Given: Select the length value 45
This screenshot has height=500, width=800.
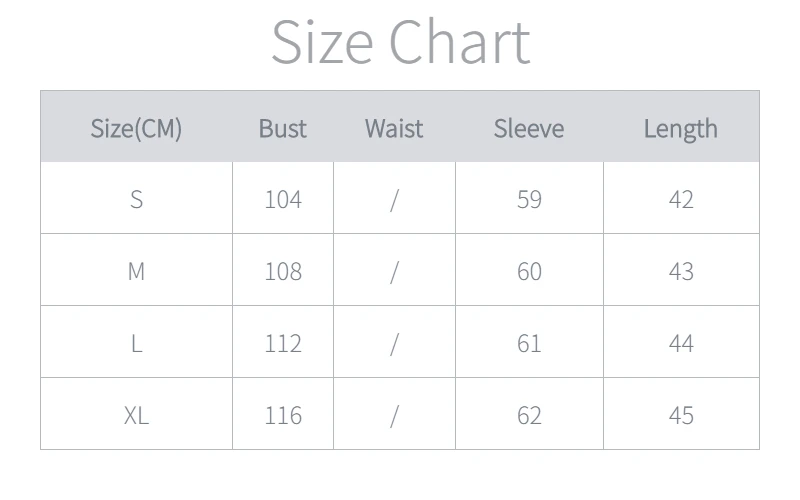Looking at the screenshot, I should pyautogui.click(x=681, y=415).
